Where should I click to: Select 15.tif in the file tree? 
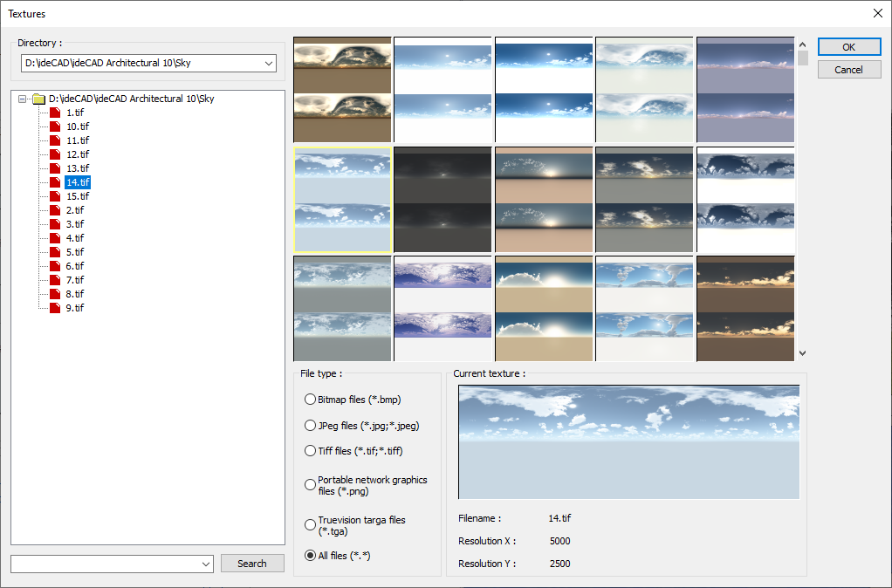pyautogui.click(x=78, y=196)
